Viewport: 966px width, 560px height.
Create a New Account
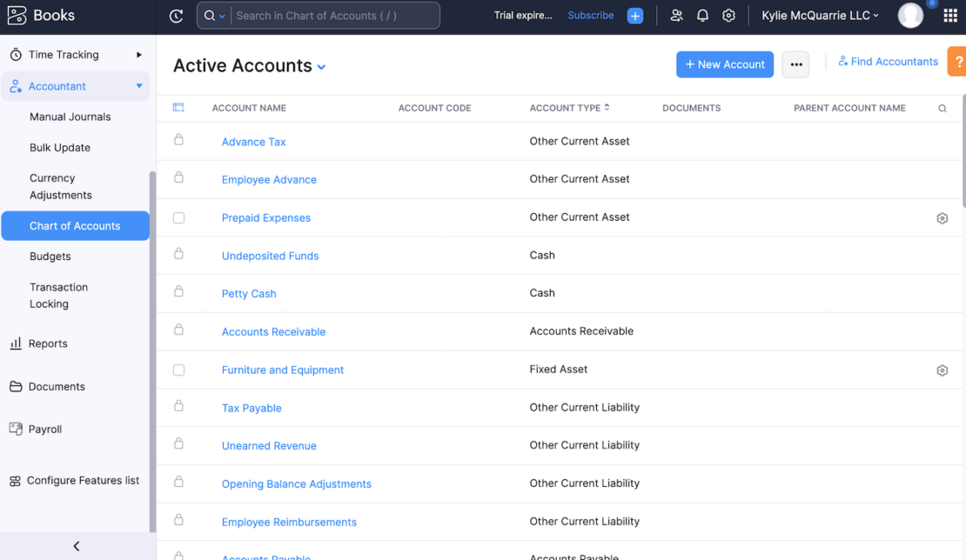pos(725,64)
